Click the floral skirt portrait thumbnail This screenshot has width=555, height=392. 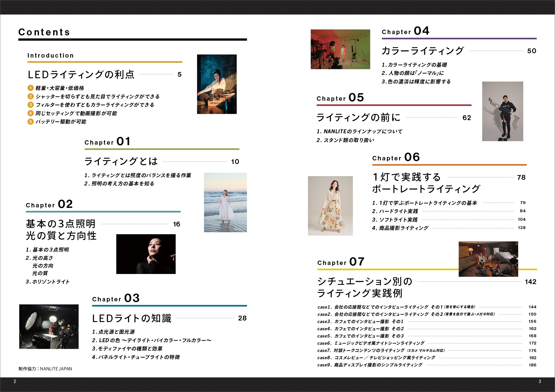330,206
